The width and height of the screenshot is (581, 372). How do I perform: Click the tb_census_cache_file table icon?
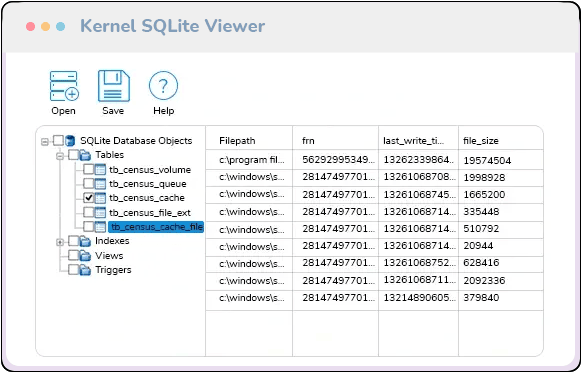100,227
